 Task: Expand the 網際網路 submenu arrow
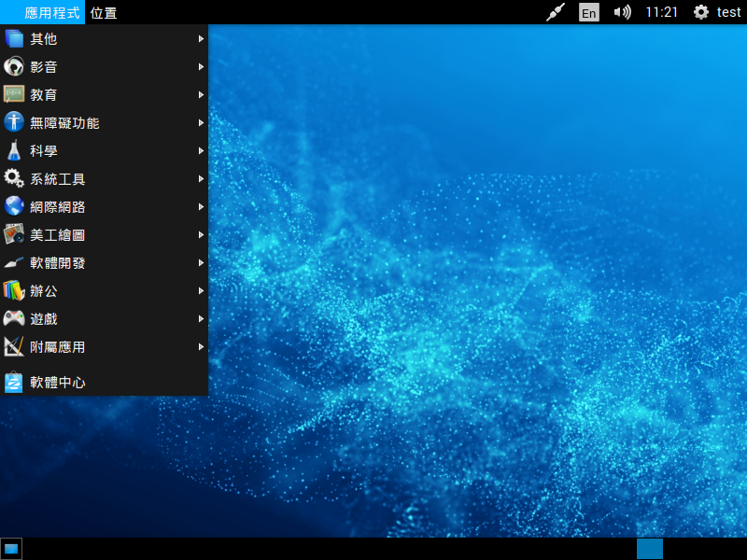click(201, 206)
